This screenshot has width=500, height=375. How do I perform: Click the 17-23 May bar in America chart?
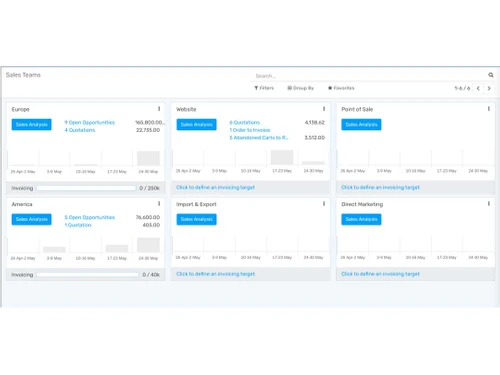117,249
